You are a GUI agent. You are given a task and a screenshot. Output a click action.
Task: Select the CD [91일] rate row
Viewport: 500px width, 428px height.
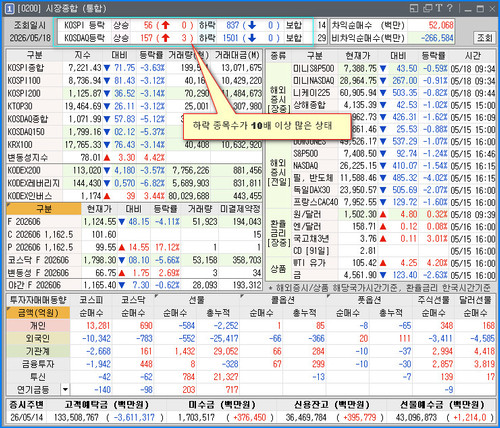tap(394, 251)
